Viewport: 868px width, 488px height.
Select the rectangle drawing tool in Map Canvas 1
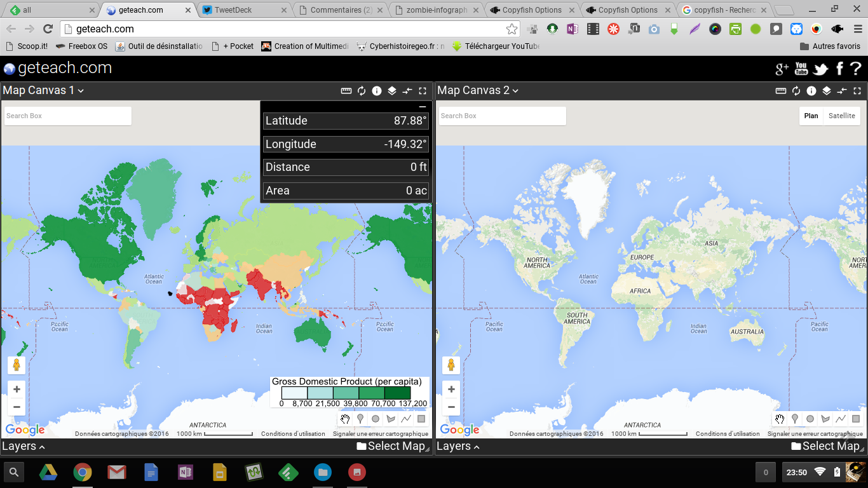(421, 419)
